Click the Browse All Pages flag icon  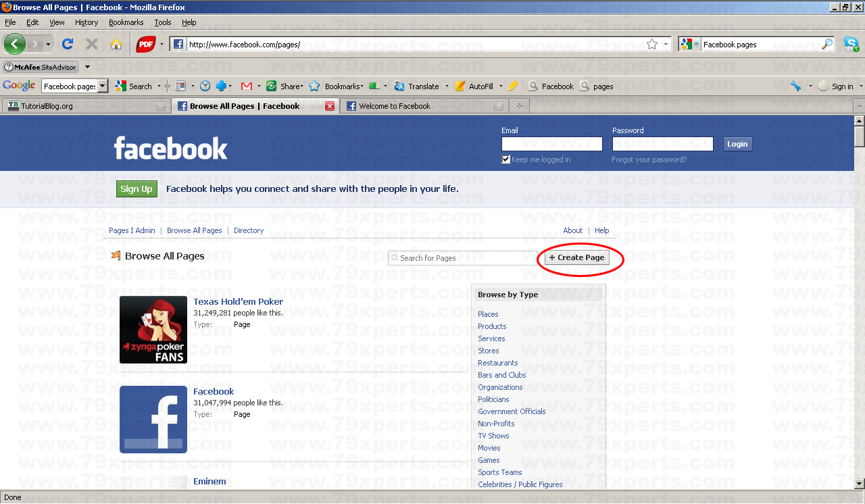[116, 256]
